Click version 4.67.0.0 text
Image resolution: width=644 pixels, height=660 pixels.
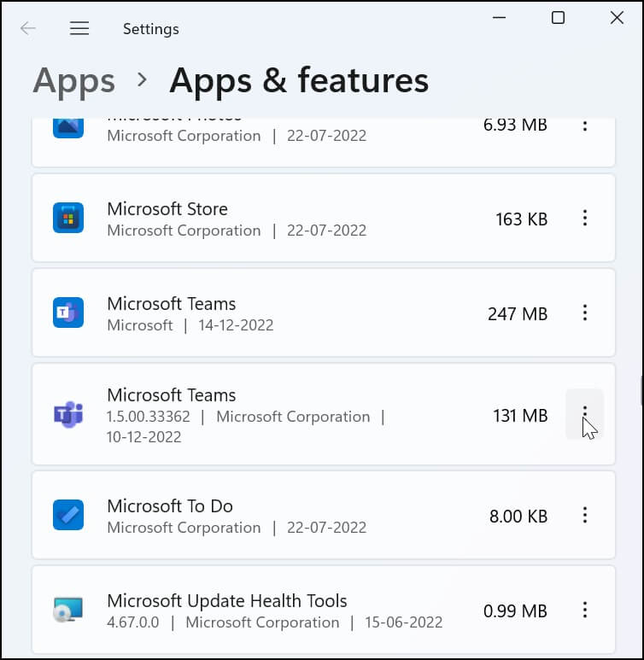pos(133,622)
